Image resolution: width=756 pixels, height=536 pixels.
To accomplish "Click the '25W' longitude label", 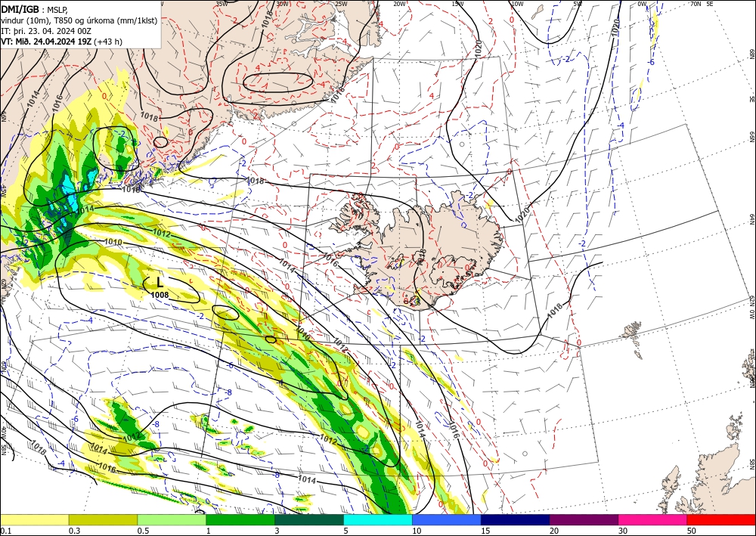I will 341,4.
